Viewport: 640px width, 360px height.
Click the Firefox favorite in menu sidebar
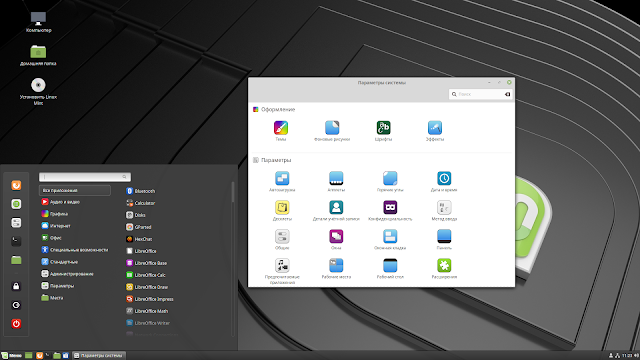[16, 185]
